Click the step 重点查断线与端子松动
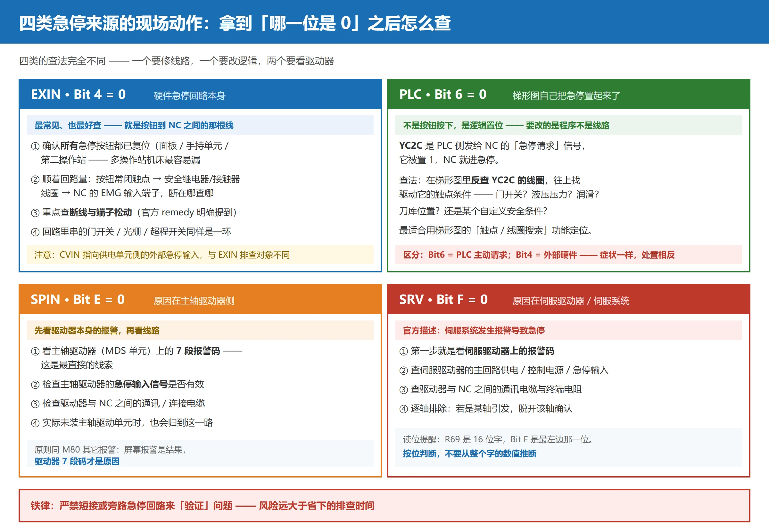 [134, 212]
